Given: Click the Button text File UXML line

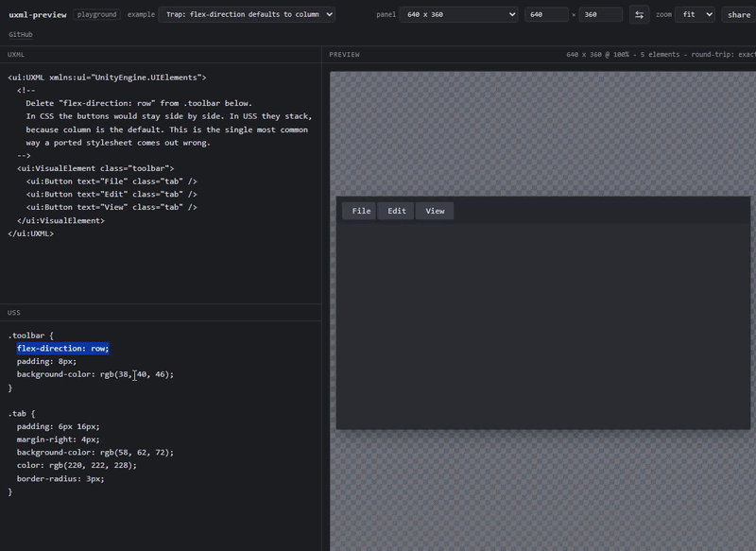Looking at the screenshot, I should click(112, 181).
